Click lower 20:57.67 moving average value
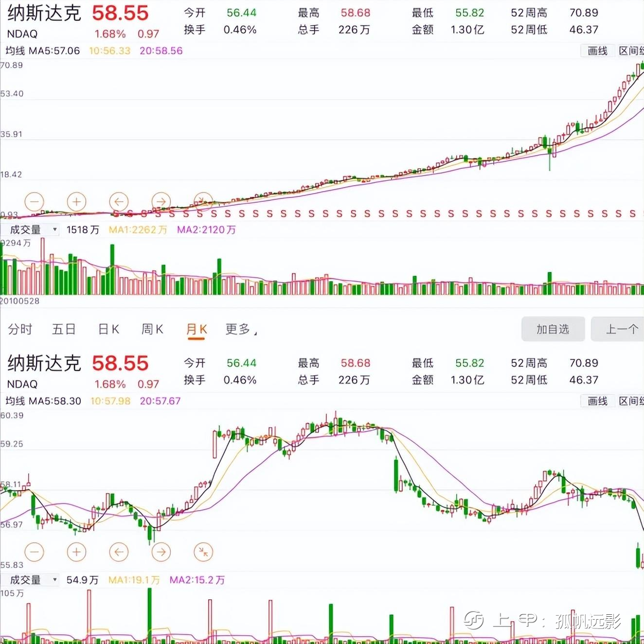This screenshot has width=644, height=644. pos(160,401)
